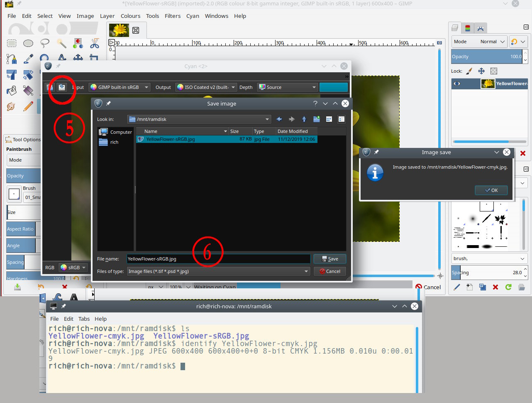Viewport: 532px width, 403px height.
Task: Switch to the Channels tab
Action: coord(468,28)
